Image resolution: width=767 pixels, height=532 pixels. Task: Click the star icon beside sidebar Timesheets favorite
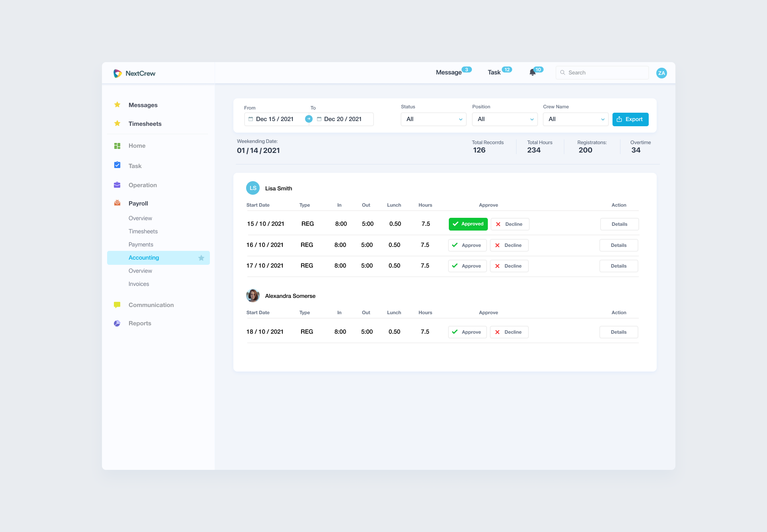117,123
